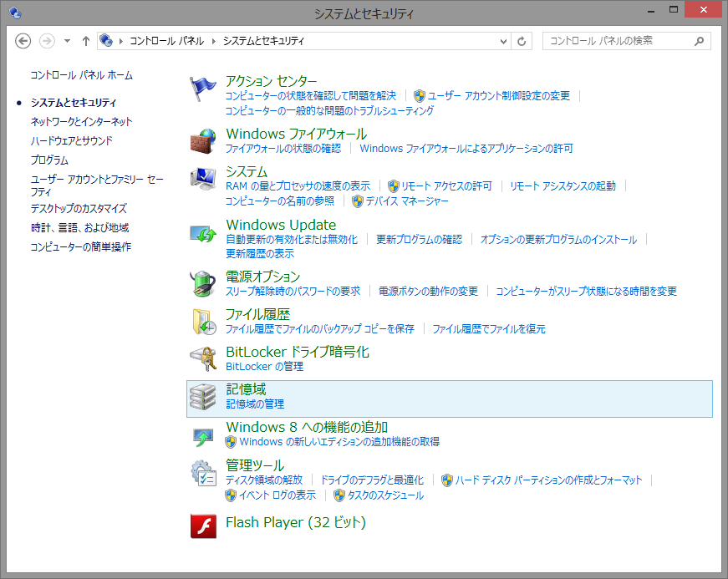728x579 pixels.
Task: Open ファイル履歴でファイルを復元 link
Action: (x=489, y=329)
